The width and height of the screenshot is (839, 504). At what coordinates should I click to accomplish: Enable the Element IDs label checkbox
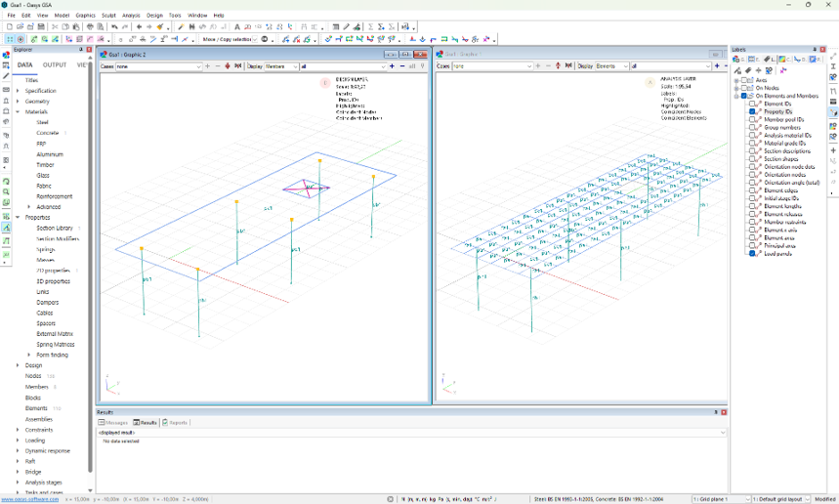click(753, 104)
